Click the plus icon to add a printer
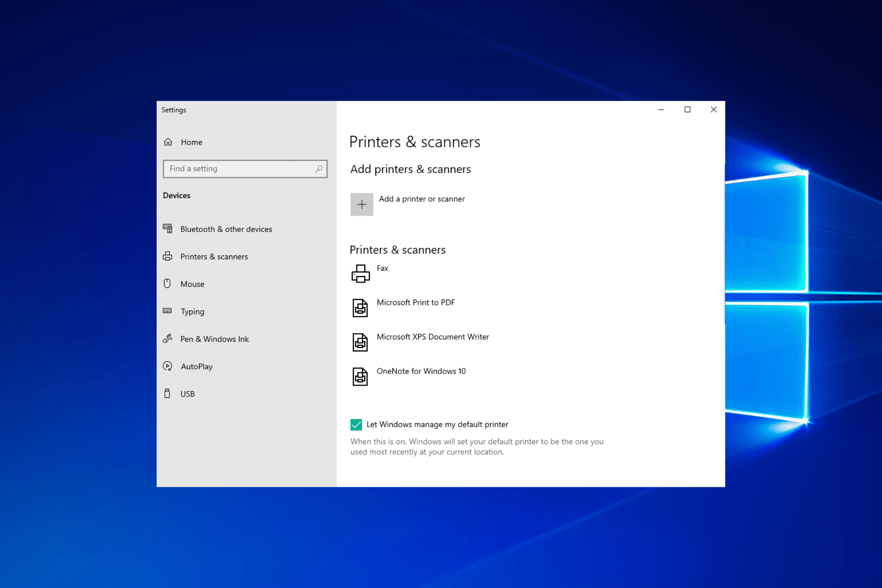Viewport: 882px width, 588px height. coord(362,204)
